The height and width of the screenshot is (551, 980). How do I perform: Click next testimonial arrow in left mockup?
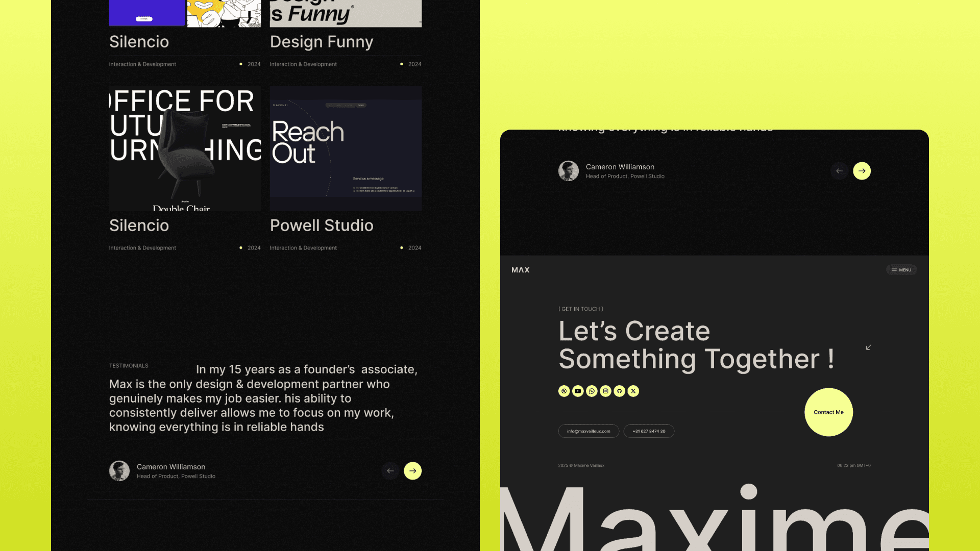pos(413,471)
